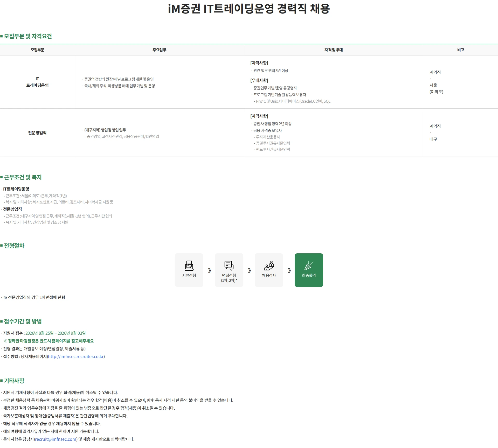Click 부정한 채용청탁 등 채용관련 비위사실 line
Viewport: 498px width, 448px height.
[118, 400]
